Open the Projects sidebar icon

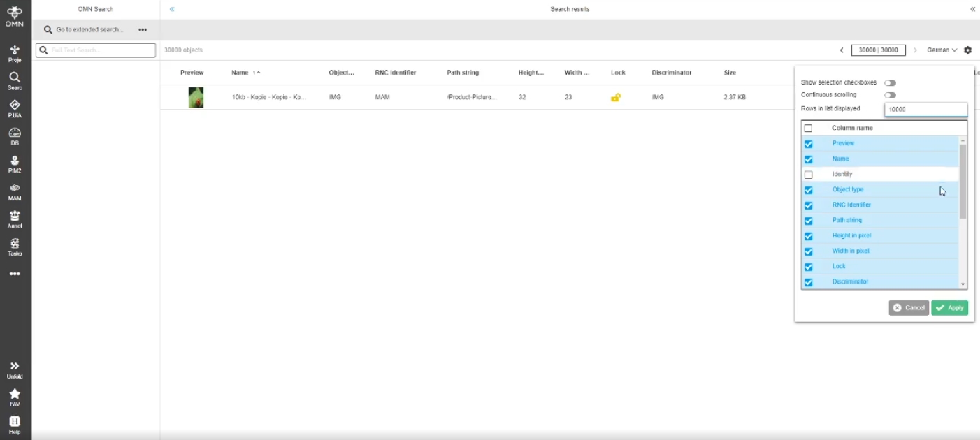(15, 54)
